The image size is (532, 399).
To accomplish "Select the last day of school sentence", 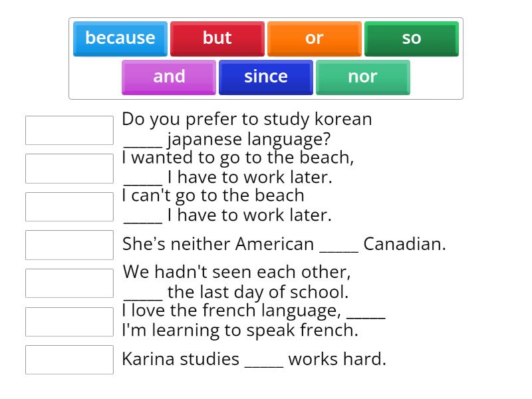I will (x=236, y=281).
